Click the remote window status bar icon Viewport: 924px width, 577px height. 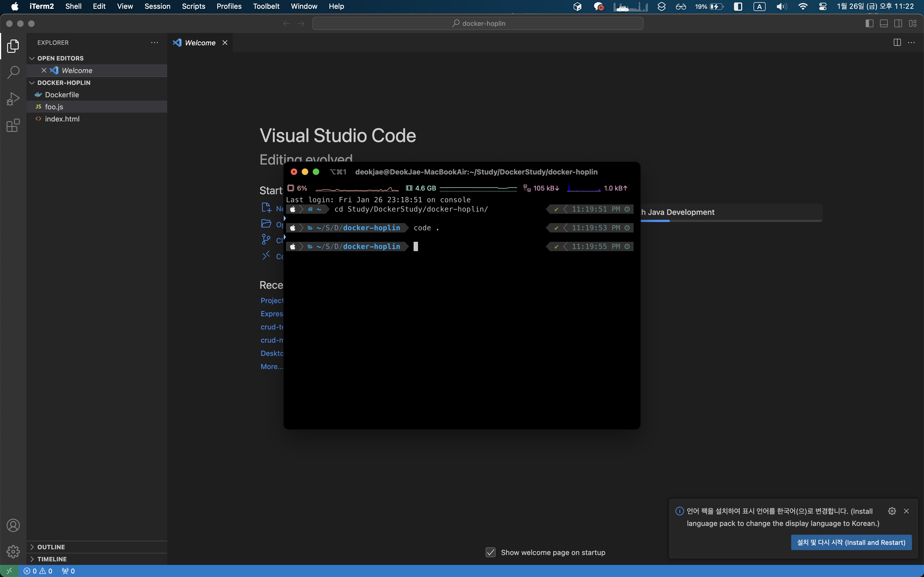pos(9,571)
